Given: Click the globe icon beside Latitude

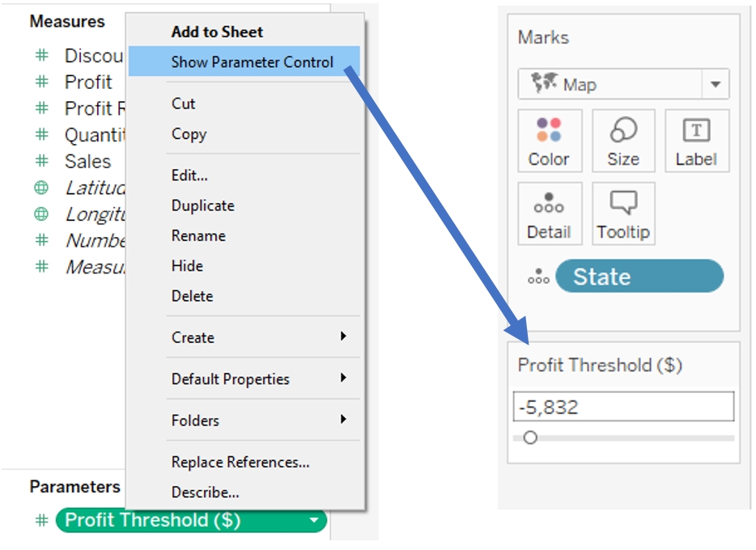Looking at the screenshot, I should coord(41,188).
